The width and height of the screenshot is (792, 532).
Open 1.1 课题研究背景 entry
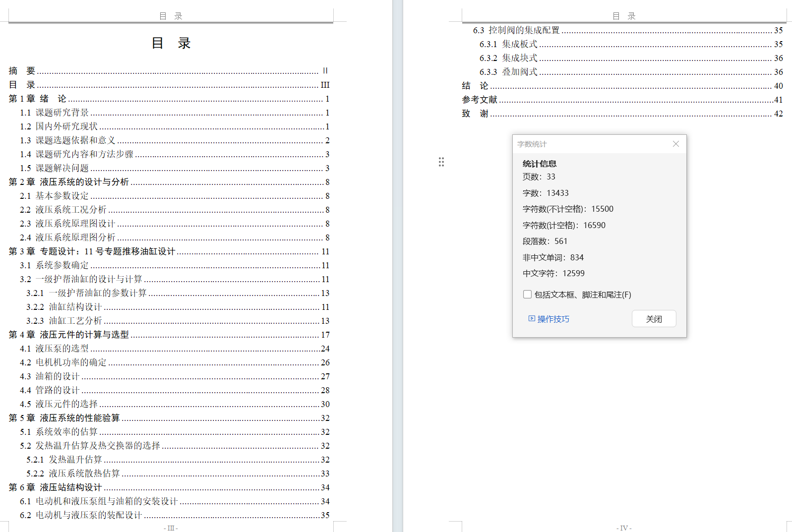(175, 113)
